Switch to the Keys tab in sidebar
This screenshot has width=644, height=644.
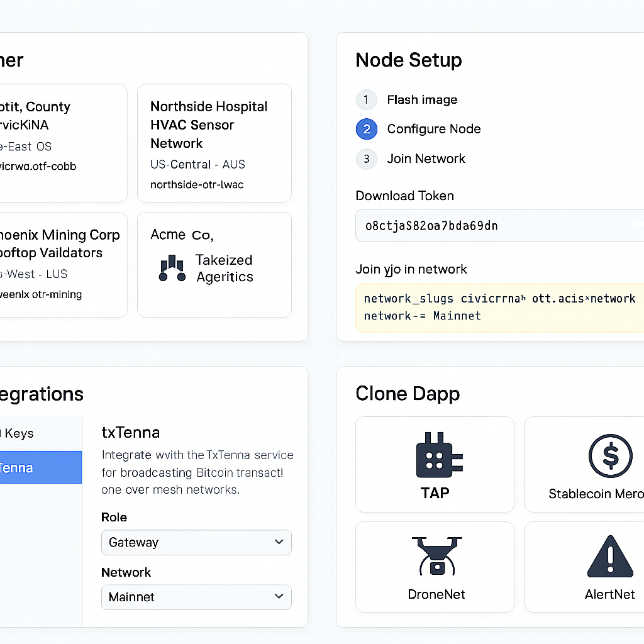25,433
